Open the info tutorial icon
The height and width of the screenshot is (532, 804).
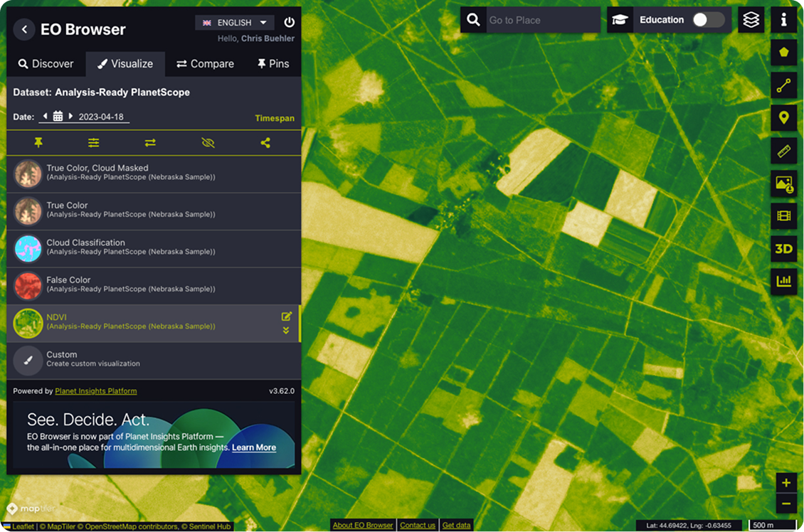(x=783, y=20)
